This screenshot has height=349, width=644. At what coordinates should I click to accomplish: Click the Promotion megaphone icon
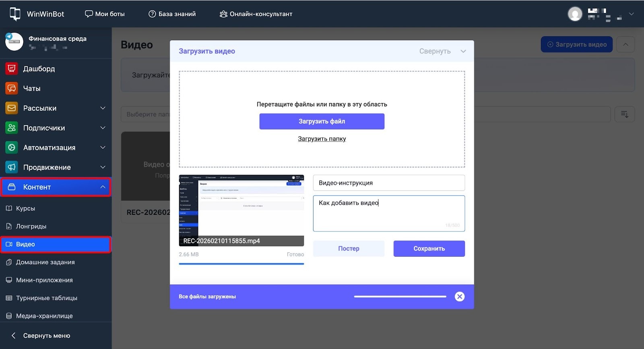12,167
